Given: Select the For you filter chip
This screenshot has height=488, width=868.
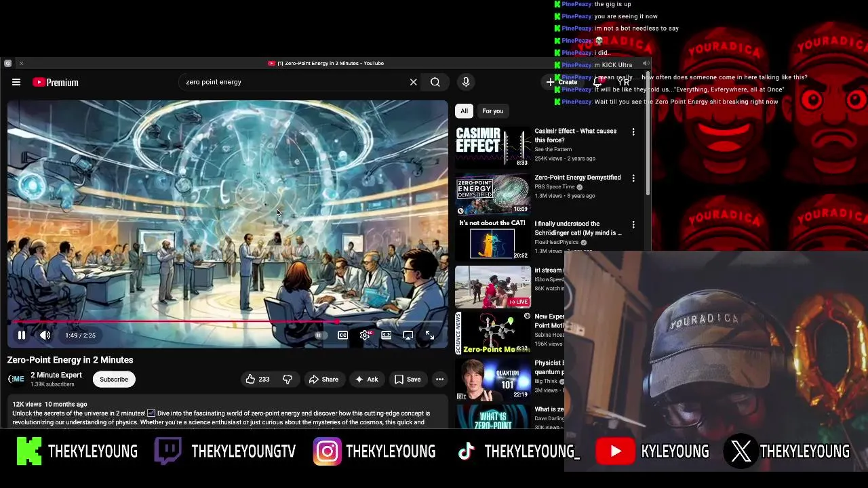Looking at the screenshot, I should click(x=493, y=111).
